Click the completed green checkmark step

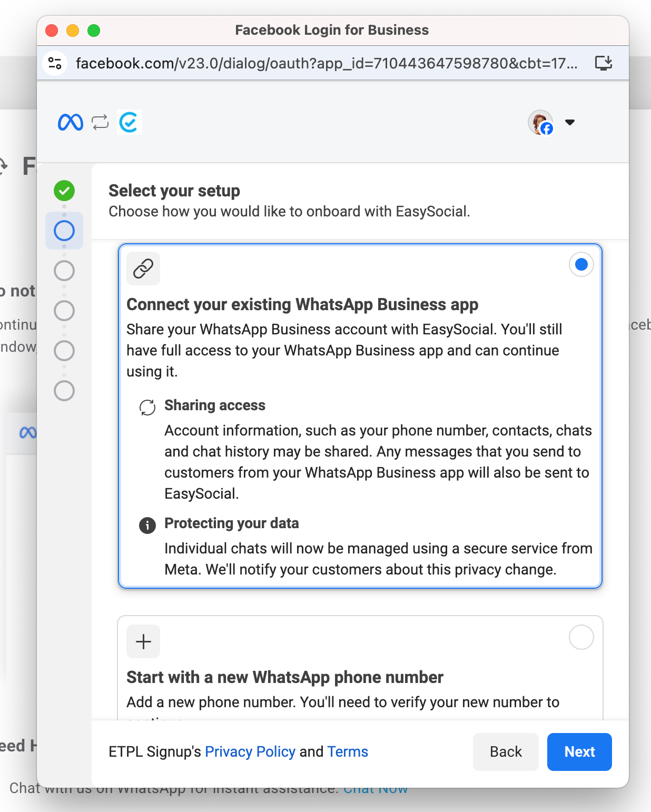pos(64,191)
